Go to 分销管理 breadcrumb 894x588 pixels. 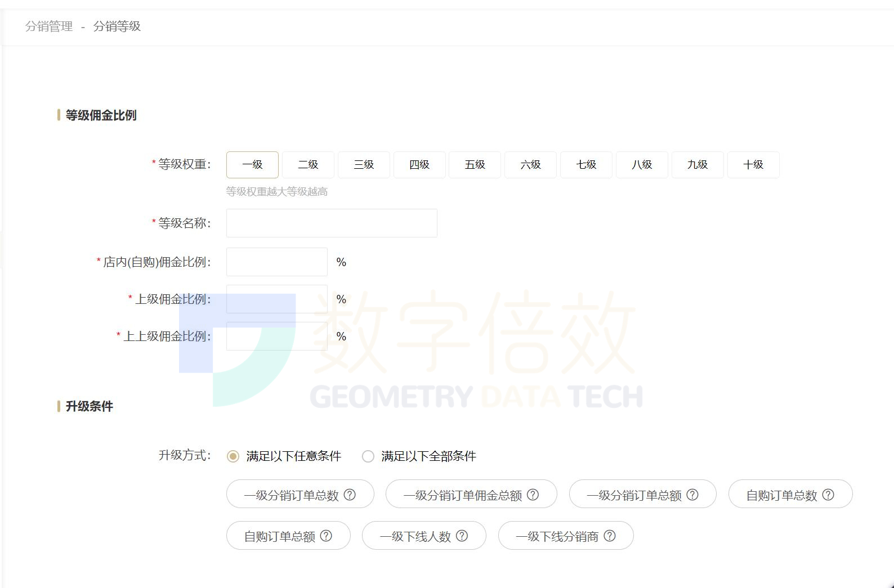(49, 26)
